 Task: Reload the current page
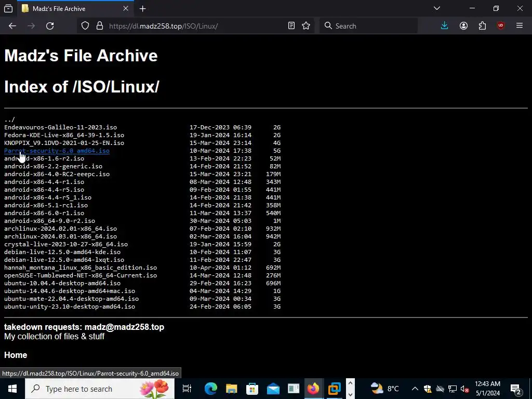click(x=50, y=26)
